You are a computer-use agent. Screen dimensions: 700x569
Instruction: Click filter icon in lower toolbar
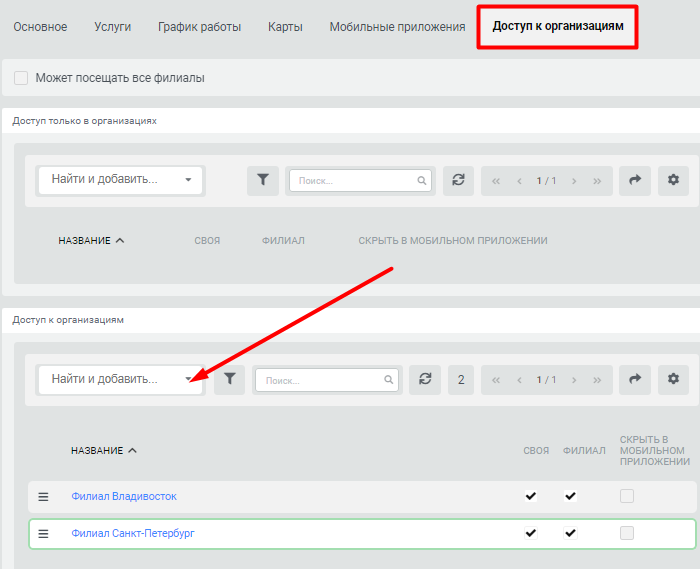click(229, 380)
